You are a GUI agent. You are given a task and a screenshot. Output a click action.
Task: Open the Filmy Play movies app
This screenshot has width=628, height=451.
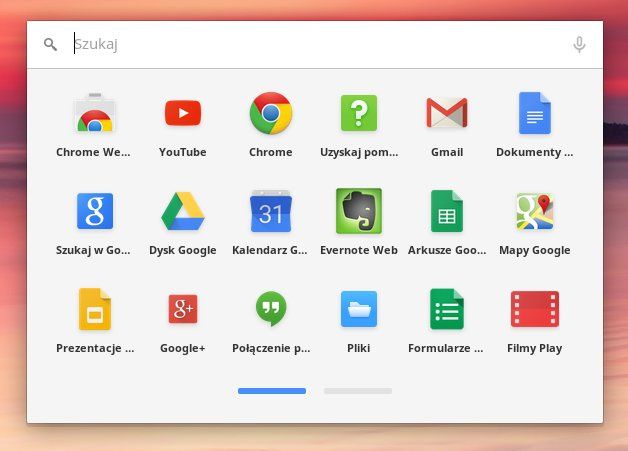535,309
